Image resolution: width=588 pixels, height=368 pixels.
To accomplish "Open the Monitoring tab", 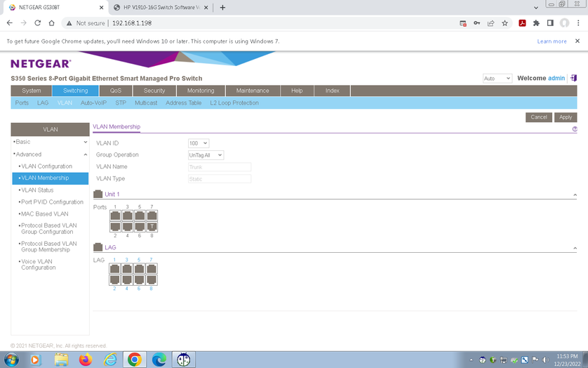I will point(201,91).
